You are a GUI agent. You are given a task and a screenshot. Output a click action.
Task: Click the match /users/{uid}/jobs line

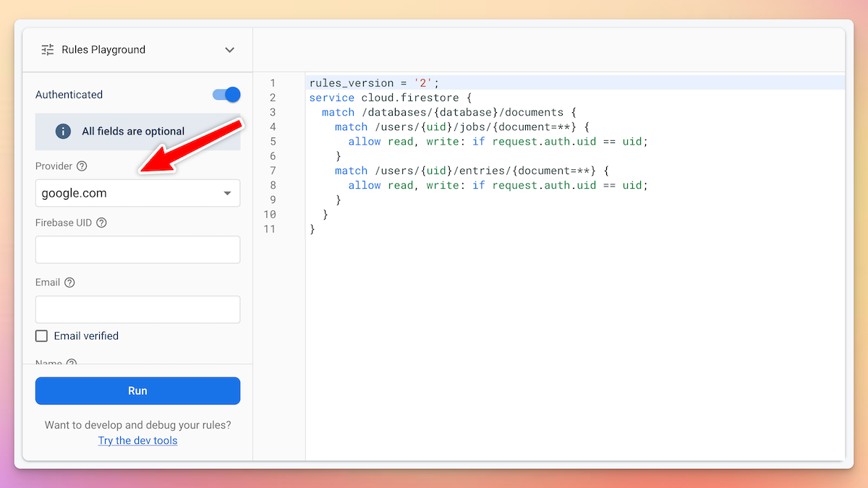click(x=462, y=127)
